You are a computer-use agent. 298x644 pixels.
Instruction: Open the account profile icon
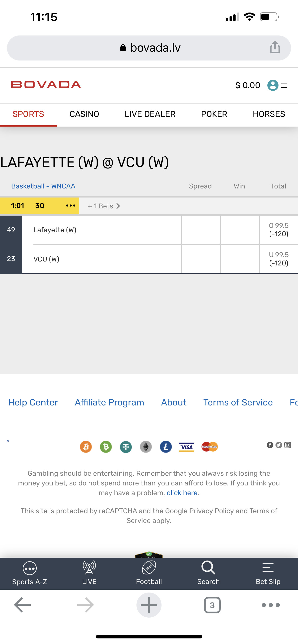tap(272, 85)
